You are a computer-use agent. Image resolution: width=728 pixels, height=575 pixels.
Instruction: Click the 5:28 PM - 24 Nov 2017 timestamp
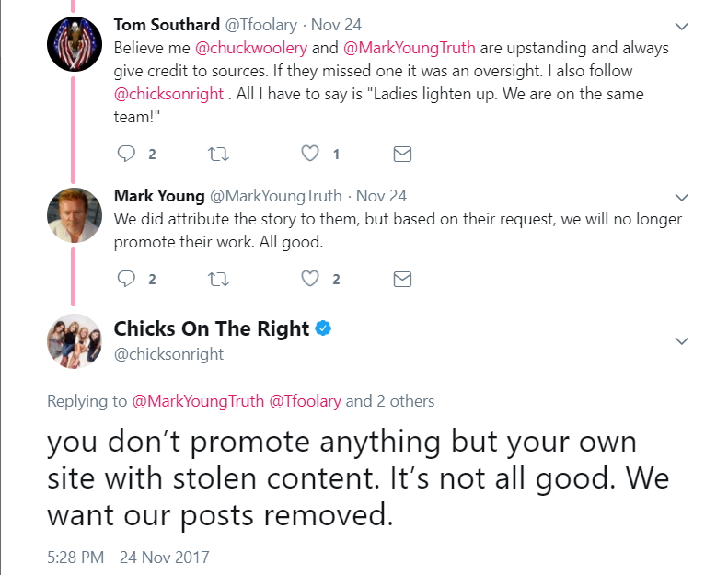pyautogui.click(x=128, y=557)
